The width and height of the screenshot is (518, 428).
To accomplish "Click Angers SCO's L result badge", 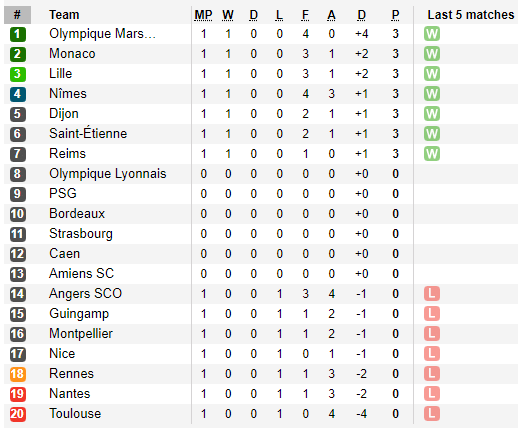I will coord(432,294).
